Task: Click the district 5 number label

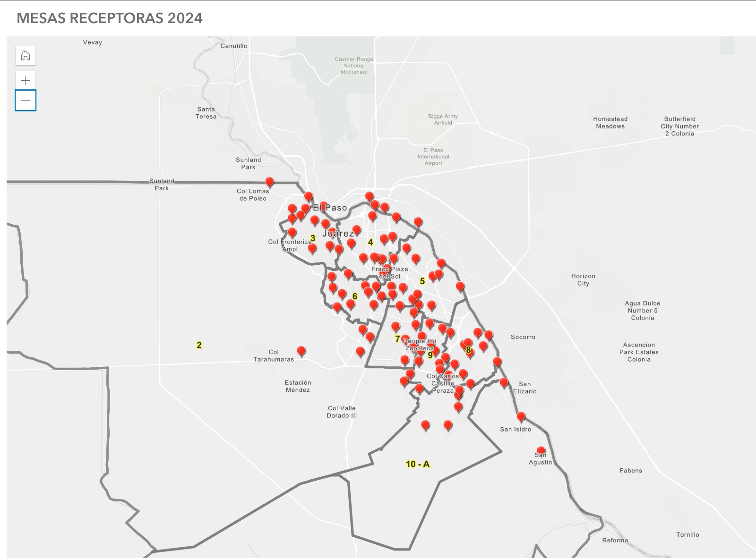Action: pyautogui.click(x=422, y=281)
